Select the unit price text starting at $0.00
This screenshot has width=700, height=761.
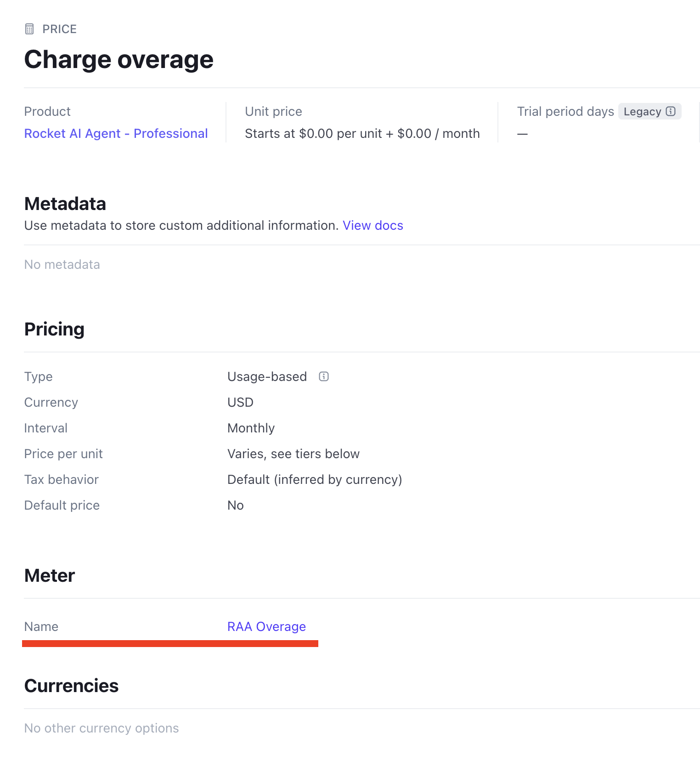coord(362,133)
